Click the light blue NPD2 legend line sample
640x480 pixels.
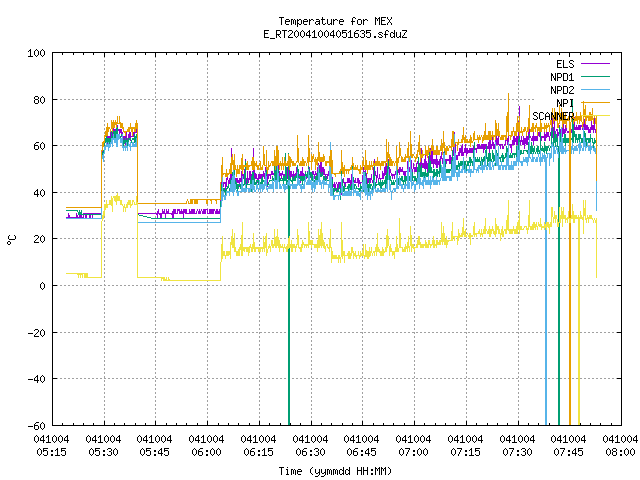coord(596,89)
